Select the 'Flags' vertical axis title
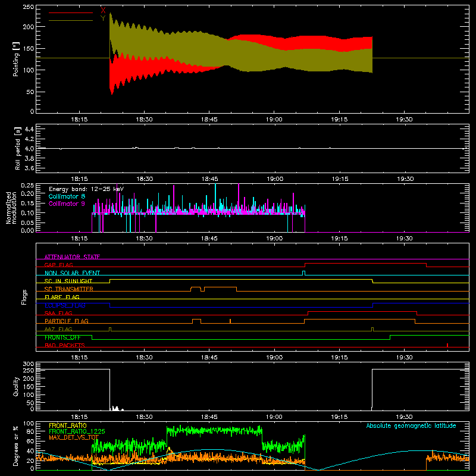This screenshot has width=476, height=476. (24, 297)
